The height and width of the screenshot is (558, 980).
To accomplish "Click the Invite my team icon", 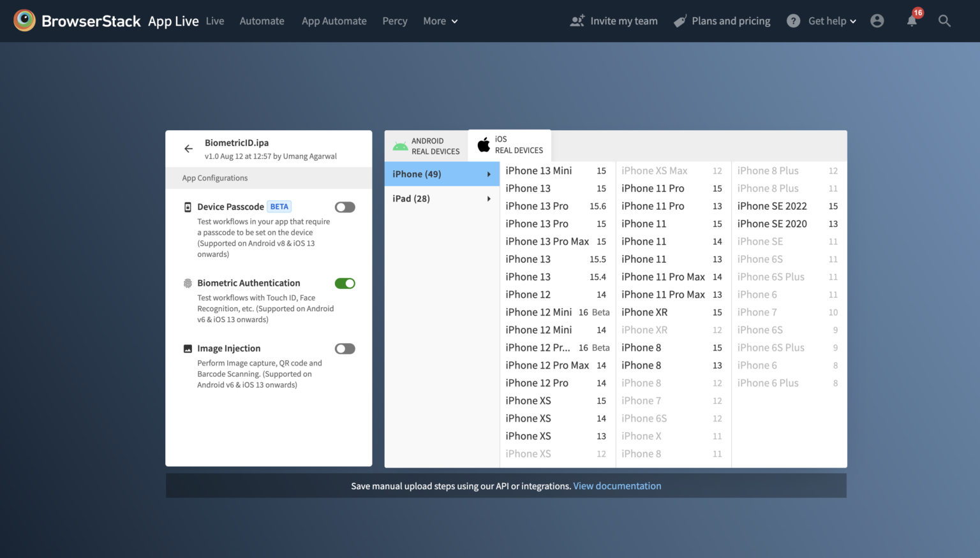I will [x=577, y=21].
